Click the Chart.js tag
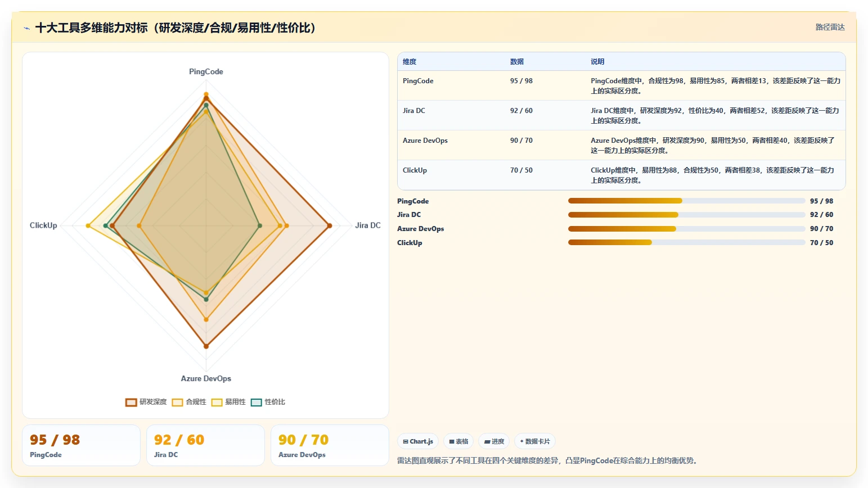Image resolution: width=868 pixels, height=488 pixels. click(x=418, y=441)
